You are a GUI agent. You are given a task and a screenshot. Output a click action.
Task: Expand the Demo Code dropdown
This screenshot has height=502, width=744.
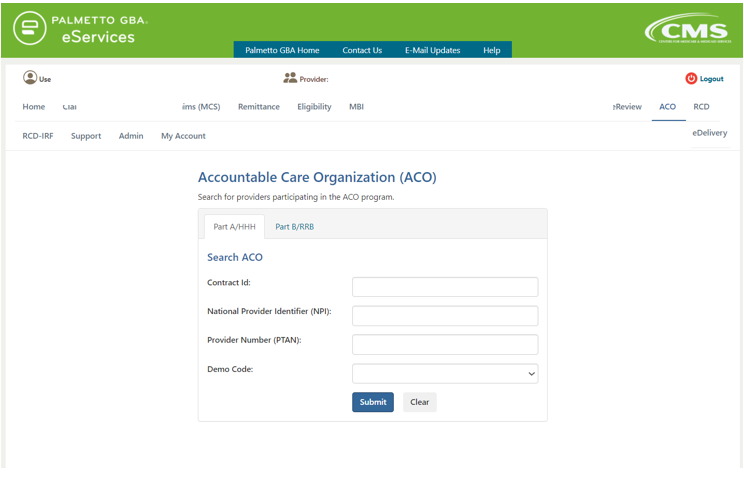(445, 373)
